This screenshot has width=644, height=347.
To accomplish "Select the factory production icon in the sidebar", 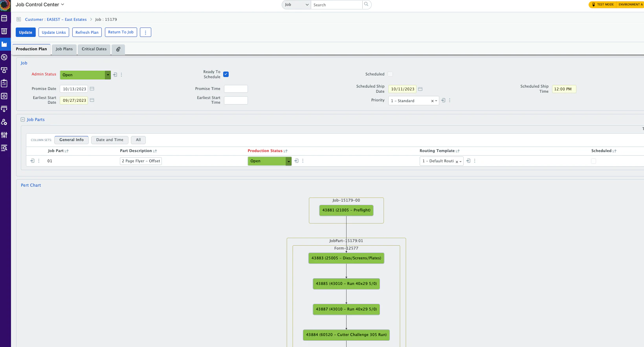I will pos(4,44).
